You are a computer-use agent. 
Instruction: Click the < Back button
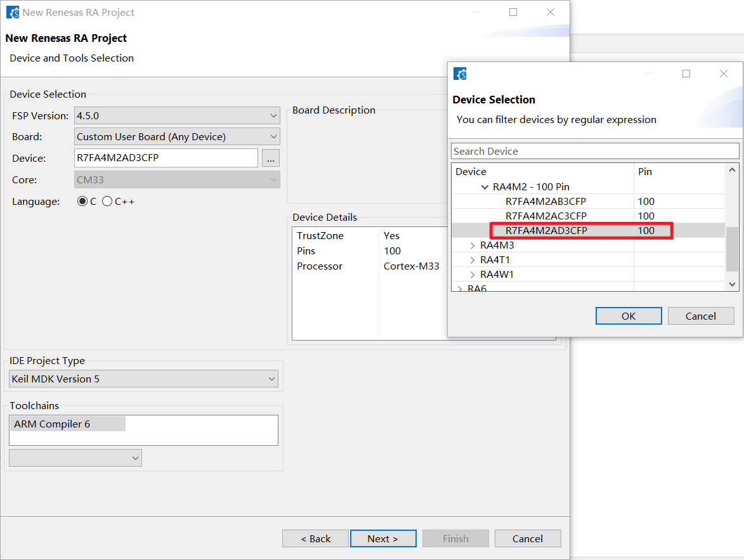tap(315, 538)
